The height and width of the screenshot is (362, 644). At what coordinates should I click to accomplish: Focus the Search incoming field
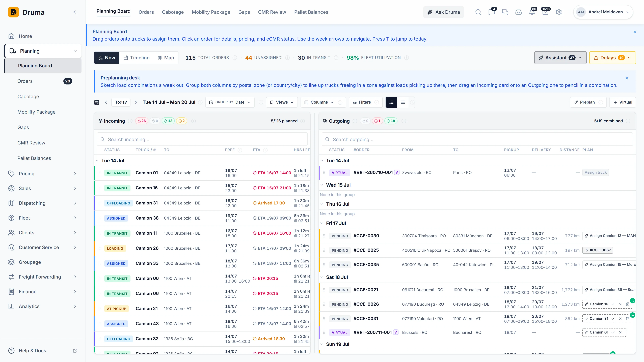[202, 139]
